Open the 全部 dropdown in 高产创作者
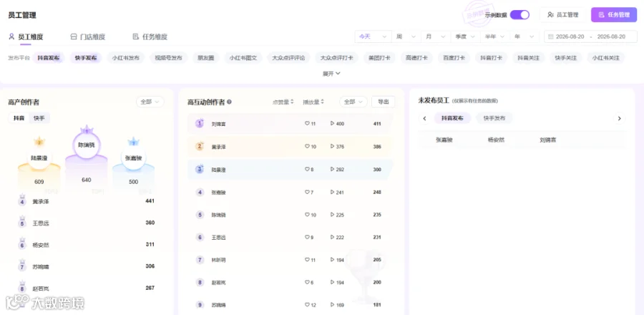 point(150,102)
